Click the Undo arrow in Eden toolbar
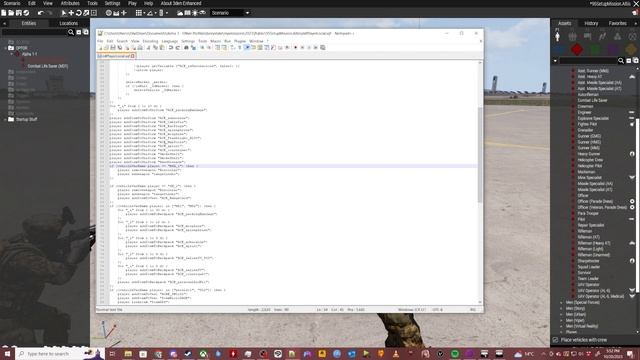 coord(40,13)
